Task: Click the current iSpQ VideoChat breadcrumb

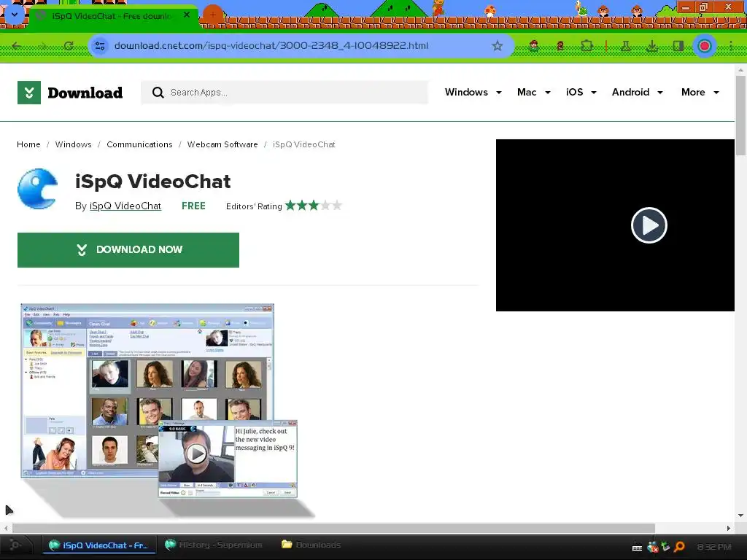Action: pos(304,144)
